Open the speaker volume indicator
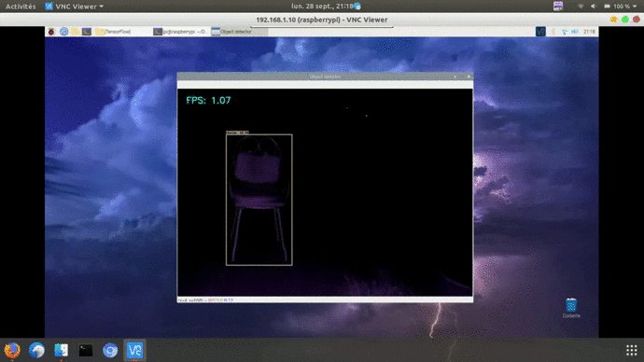The height and width of the screenshot is (362, 644). point(593,7)
